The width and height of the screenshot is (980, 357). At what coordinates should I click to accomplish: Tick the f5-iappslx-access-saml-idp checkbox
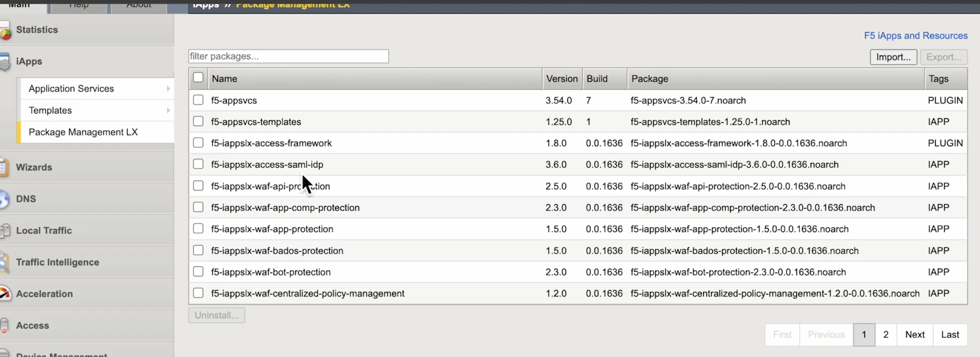198,164
